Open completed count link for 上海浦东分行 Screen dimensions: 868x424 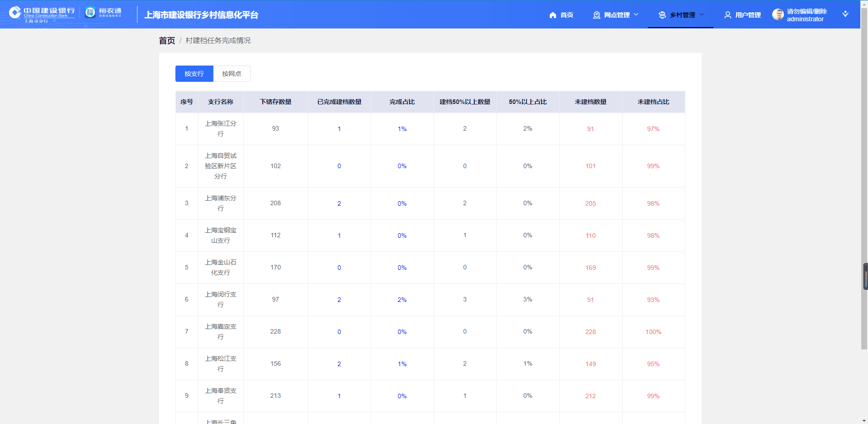point(339,203)
